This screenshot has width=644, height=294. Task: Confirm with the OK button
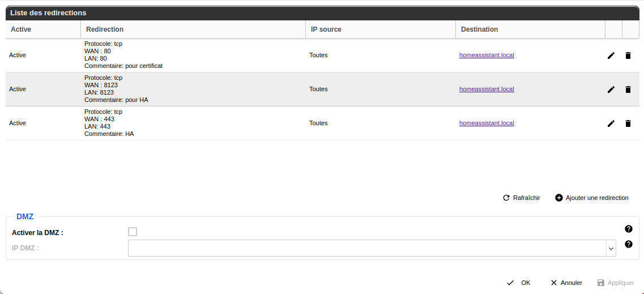pyautogui.click(x=519, y=283)
